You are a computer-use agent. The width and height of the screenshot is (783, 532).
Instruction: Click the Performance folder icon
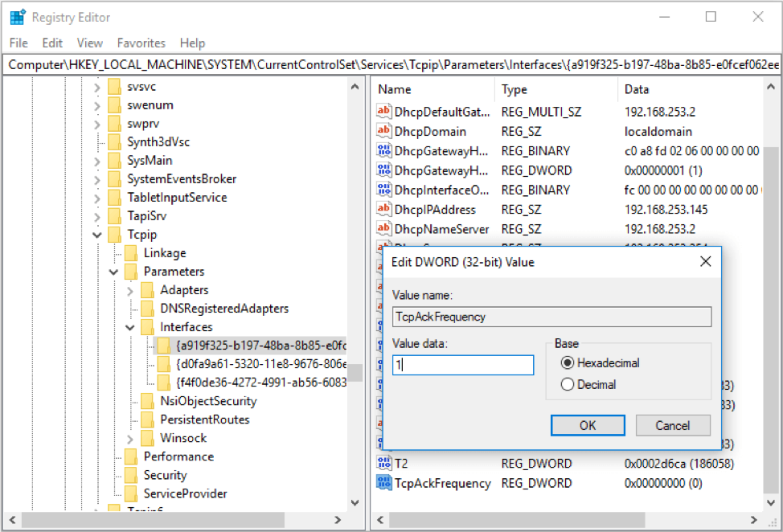131,456
